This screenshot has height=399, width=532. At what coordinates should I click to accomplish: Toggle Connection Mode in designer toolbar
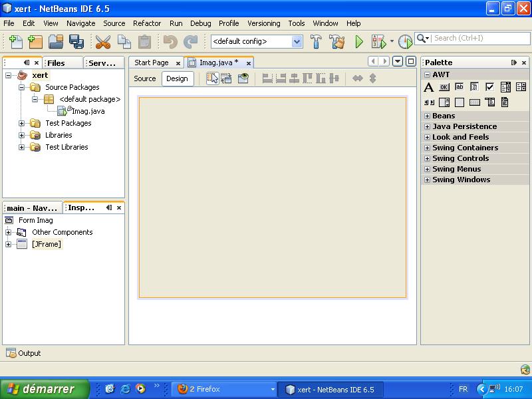(226, 78)
